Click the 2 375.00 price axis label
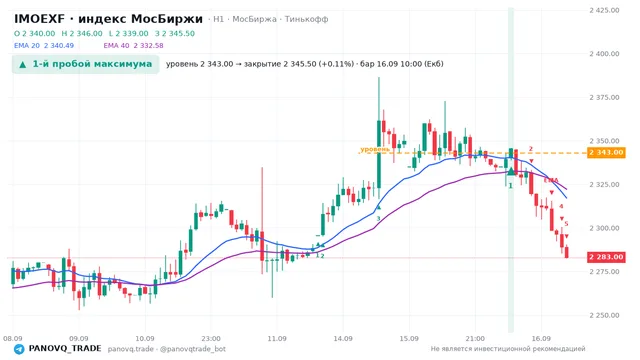The width and height of the screenshot is (640, 360). tap(604, 98)
